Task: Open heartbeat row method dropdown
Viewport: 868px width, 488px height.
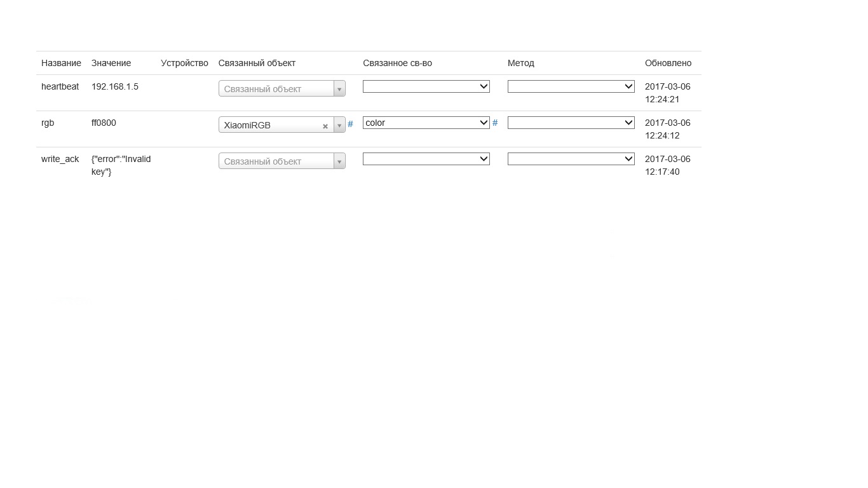Action: pos(571,86)
